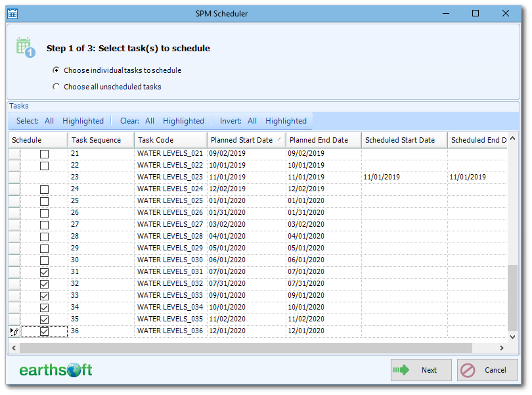Image resolution: width=532 pixels, height=395 pixels.
Task: Click the red prohibition icon on Cancel button
Action: [x=468, y=370]
